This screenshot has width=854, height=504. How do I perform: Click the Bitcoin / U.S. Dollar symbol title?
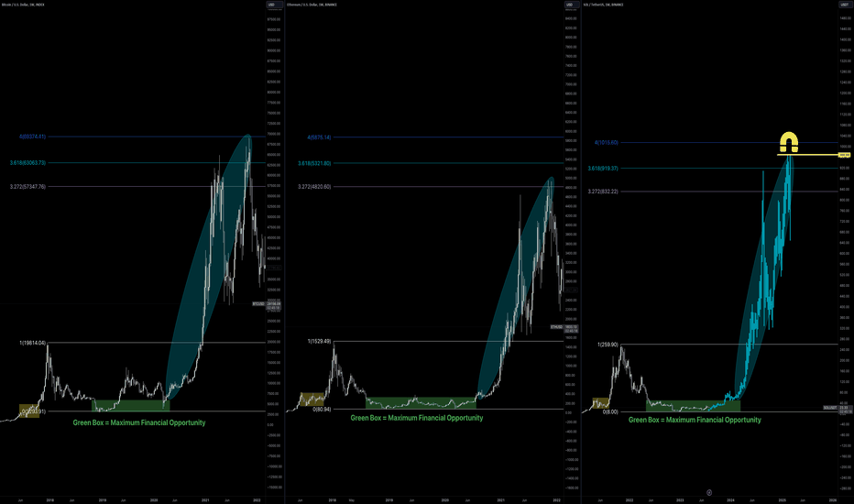click(24, 5)
